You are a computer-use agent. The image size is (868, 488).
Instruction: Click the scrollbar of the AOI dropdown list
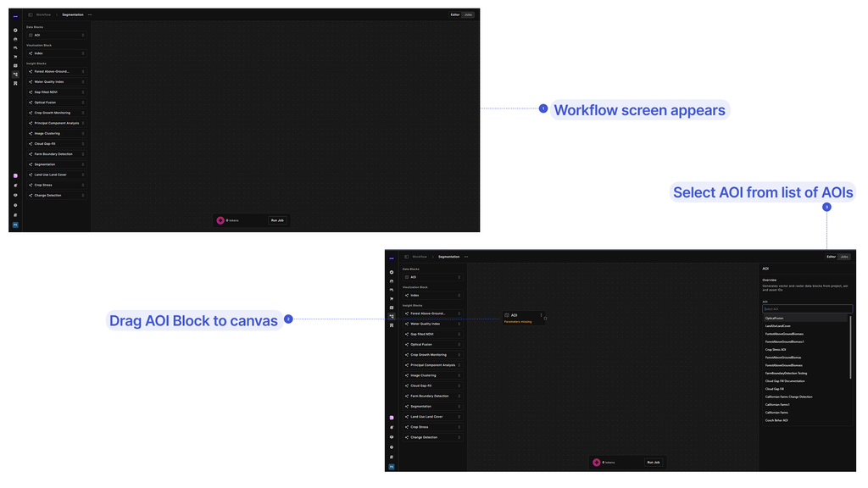tap(850, 347)
